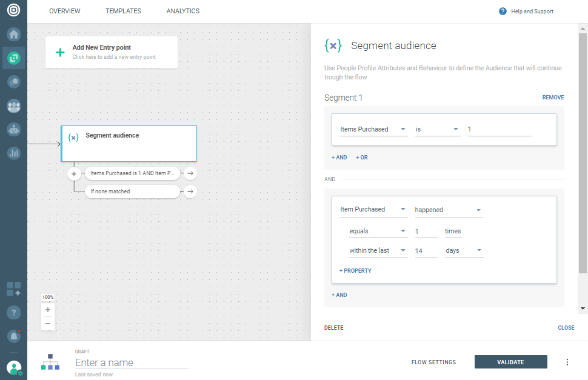
Task: Zoom in with the canvas plus control
Action: [48, 310]
